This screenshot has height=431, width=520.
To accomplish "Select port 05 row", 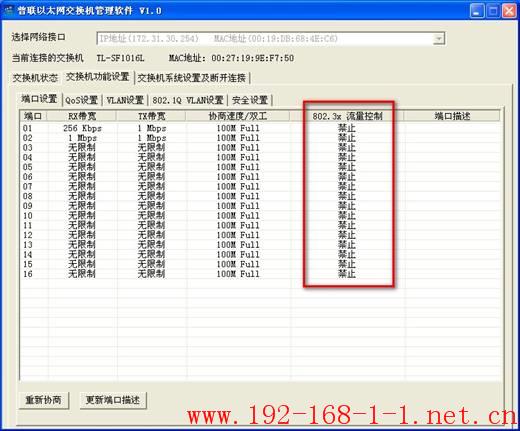I will 260,167.
